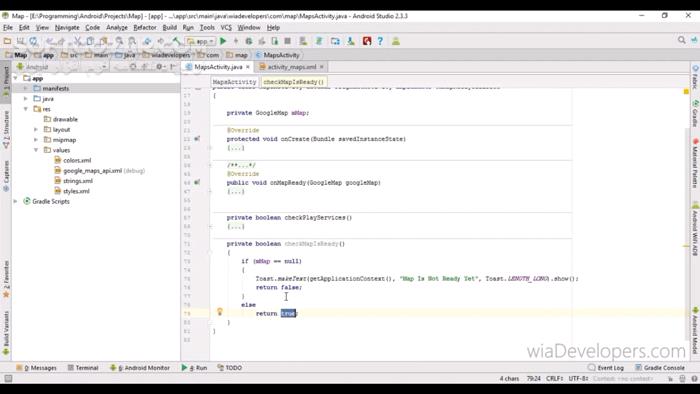
Task: Click the Project panel settings gear icon
Action: click(x=159, y=67)
